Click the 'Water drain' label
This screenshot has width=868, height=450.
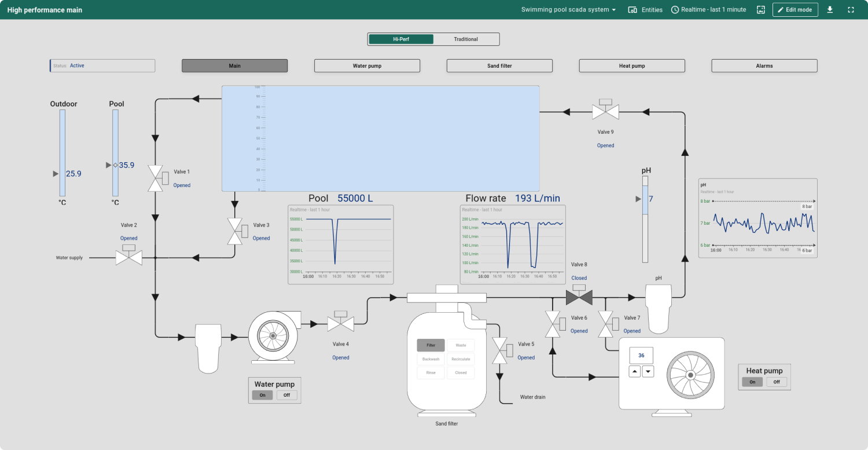click(x=532, y=397)
